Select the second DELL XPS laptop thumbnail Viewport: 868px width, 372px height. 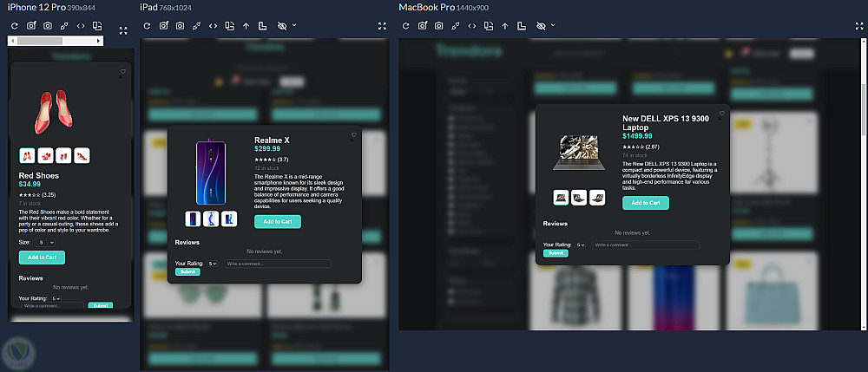pos(579,198)
